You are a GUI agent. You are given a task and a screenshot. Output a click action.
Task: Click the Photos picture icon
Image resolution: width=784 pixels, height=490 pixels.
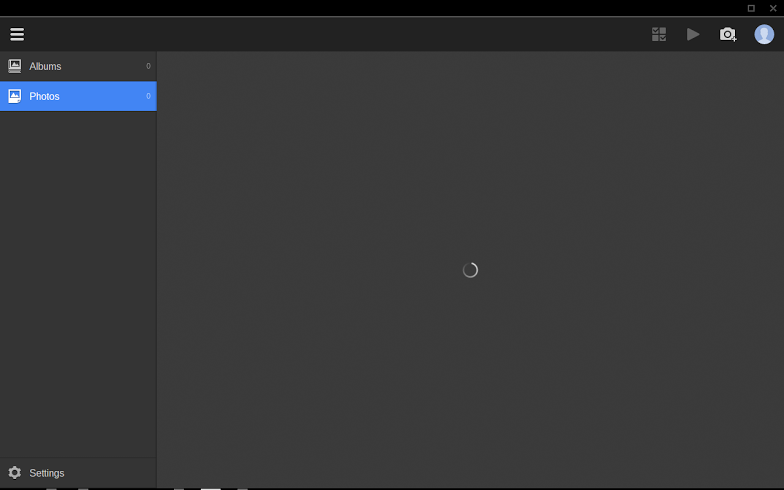coord(14,96)
